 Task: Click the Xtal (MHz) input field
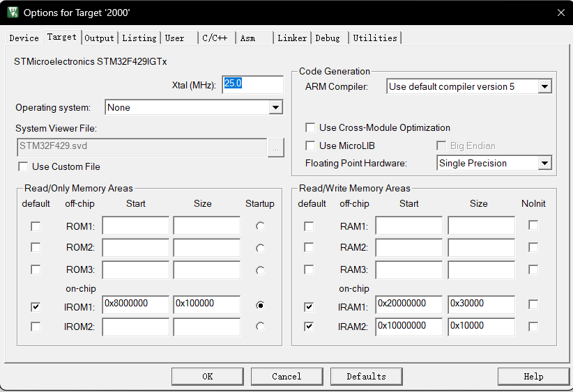point(252,85)
